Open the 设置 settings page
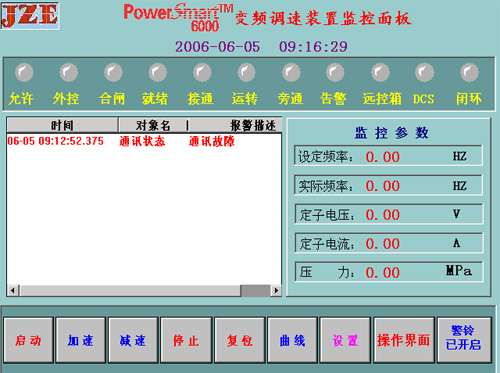 [345, 340]
